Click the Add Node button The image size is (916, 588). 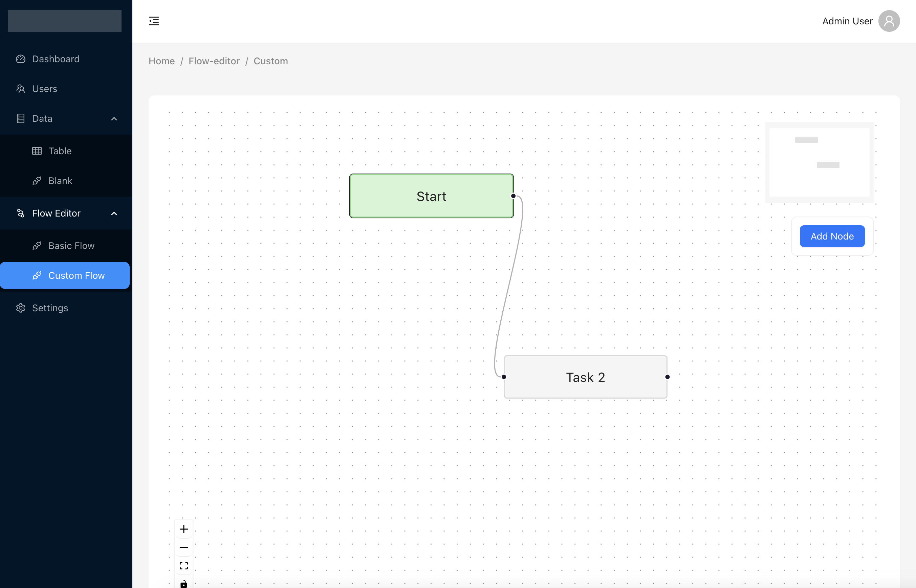coord(832,236)
